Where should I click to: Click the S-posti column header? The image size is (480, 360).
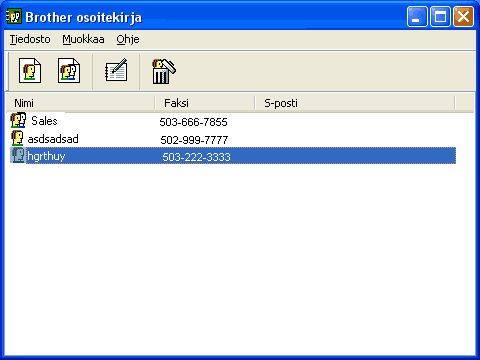(355, 103)
